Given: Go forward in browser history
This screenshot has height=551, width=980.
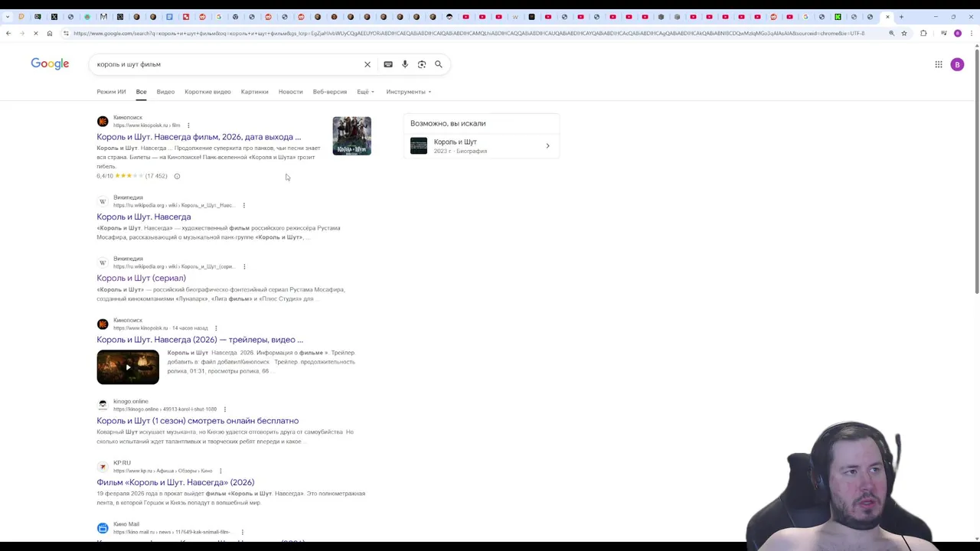Looking at the screenshot, I should [21, 33].
